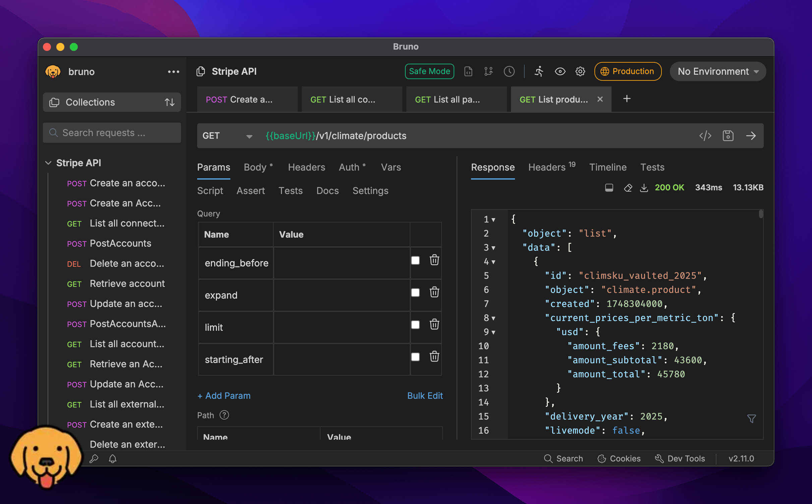Viewport: 812px width, 504px height.
Task: Switch to the Timeline response tab
Action: [607, 167]
